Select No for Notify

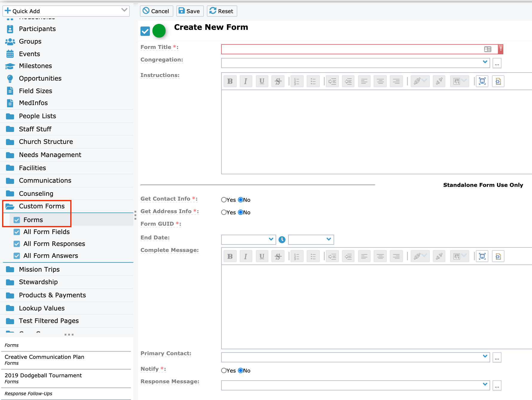[x=241, y=370]
